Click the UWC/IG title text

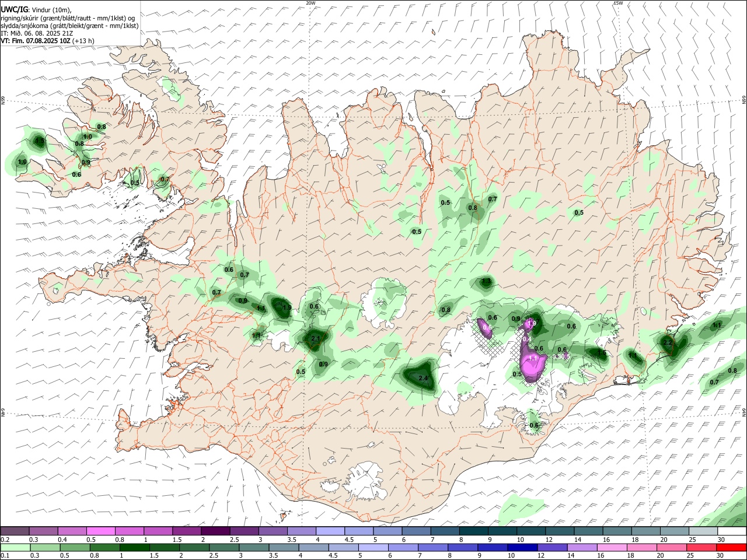coord(15,10)
